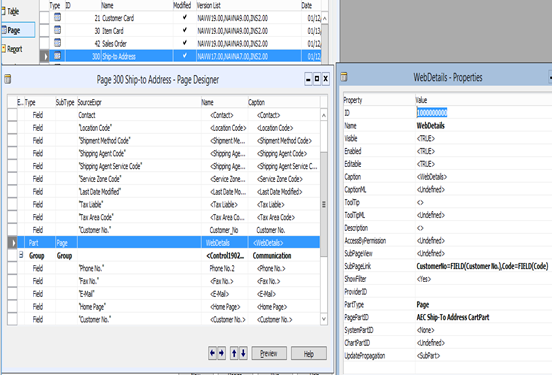Move control down with down arrow
This screenshot has height=375, width=552.
tap(243, 353)
